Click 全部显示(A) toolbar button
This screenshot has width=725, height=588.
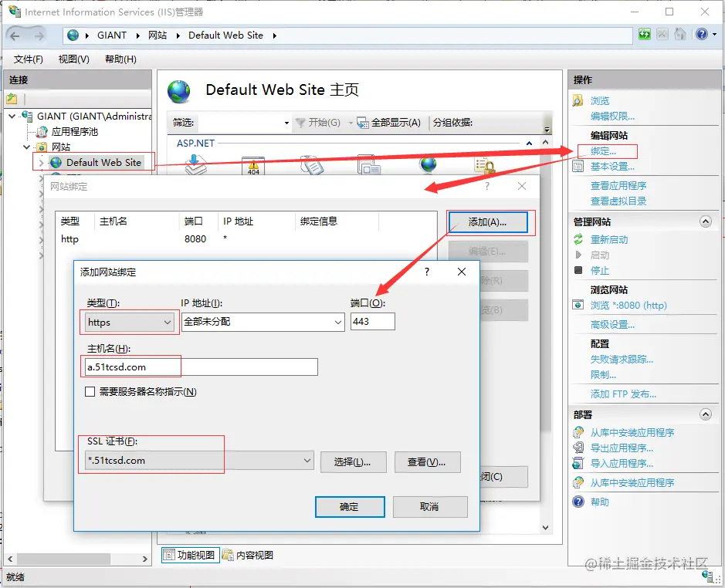389,123
